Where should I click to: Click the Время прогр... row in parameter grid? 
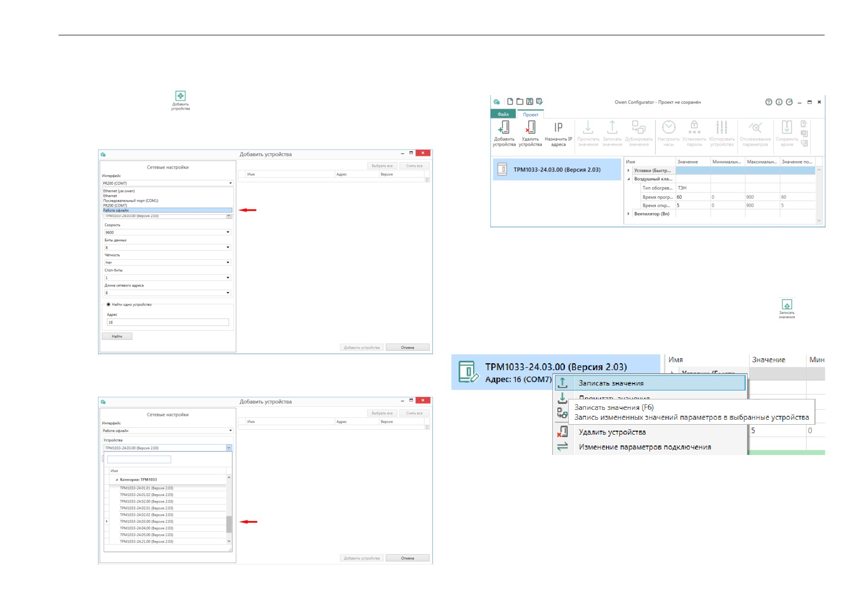point(720,197)
